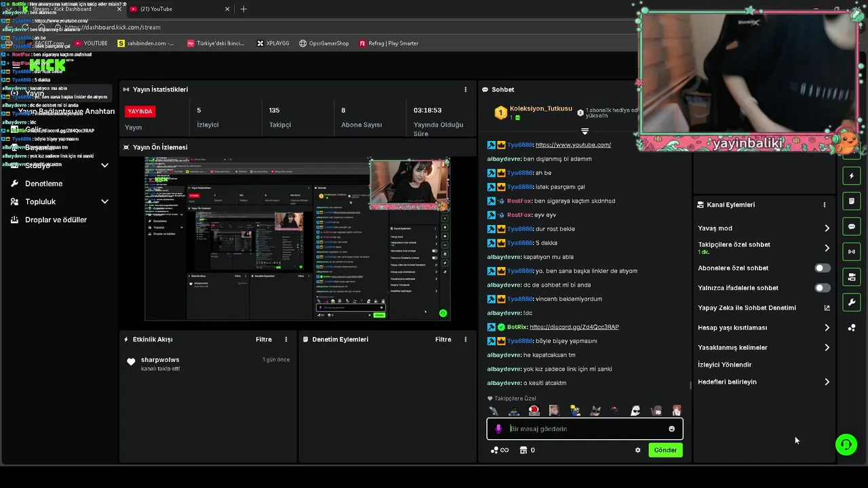
Task: Open YOUTUBE bookmark in bookmarks bar
Action: click(90, 43)
